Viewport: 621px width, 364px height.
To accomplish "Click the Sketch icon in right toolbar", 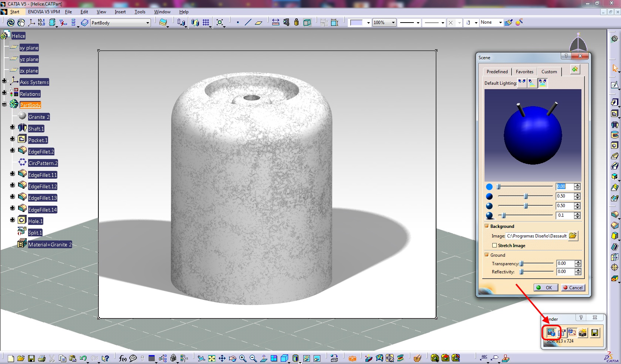I will tap(614, 85).
